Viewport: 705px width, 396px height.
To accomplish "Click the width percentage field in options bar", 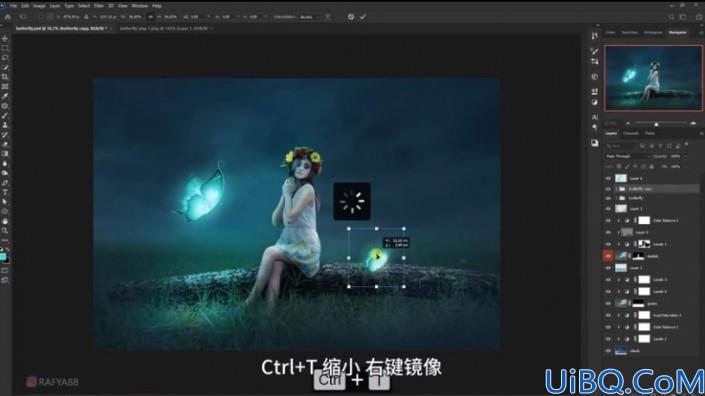I will coord(135,17).
